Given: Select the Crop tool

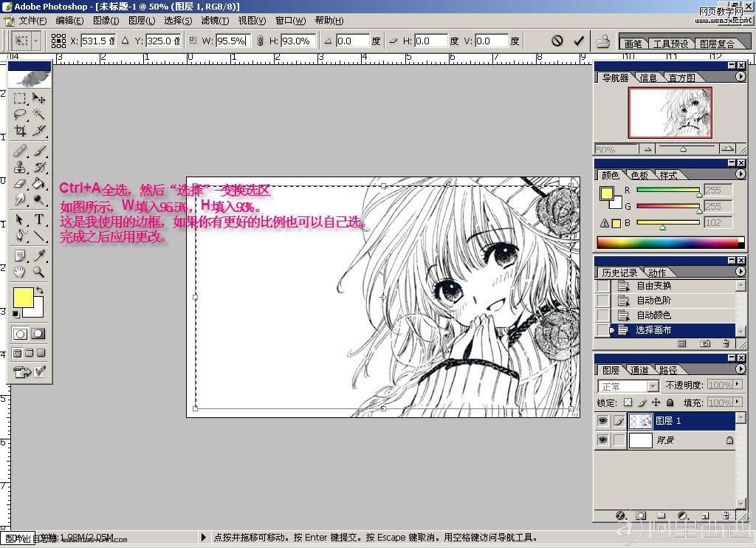Looking at the screenshot, I should click(20, 131).
